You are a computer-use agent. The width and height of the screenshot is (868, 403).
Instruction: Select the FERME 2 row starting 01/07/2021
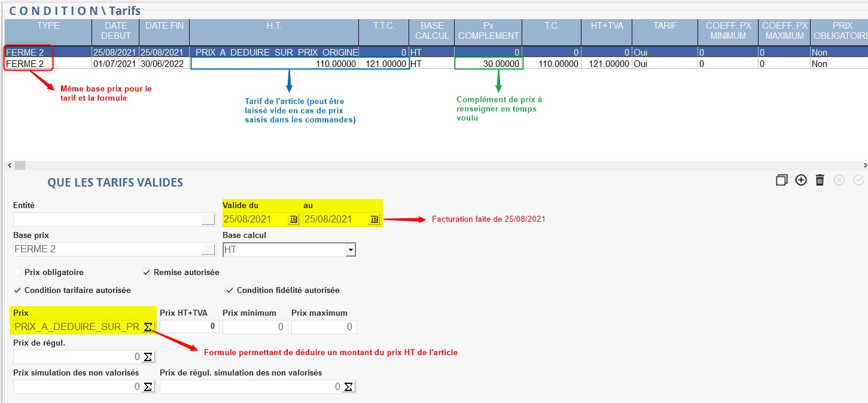point(48,63)
